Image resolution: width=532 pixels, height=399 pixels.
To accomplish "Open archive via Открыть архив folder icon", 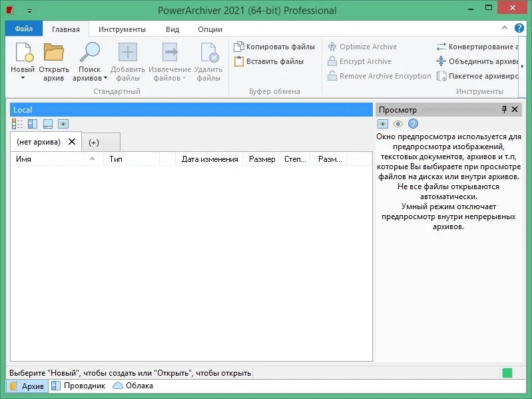I will (54, 52).
